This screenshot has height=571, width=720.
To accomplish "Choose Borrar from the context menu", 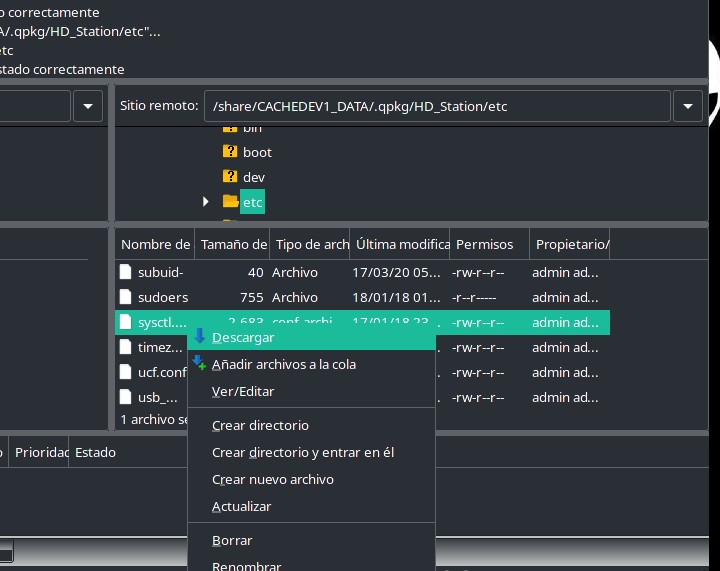I will tap(232, 540).
